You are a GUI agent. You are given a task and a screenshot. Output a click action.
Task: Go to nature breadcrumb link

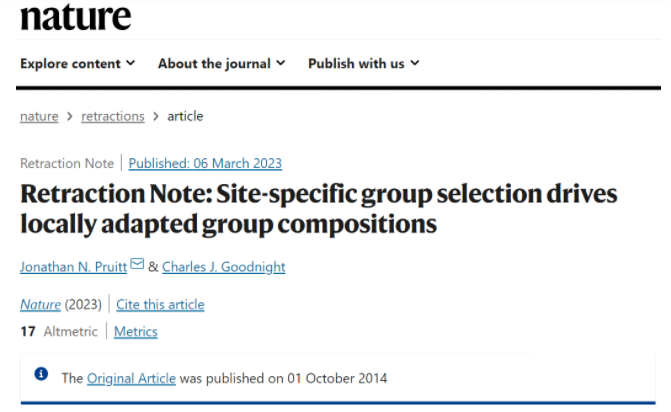(x=39, y=116)
